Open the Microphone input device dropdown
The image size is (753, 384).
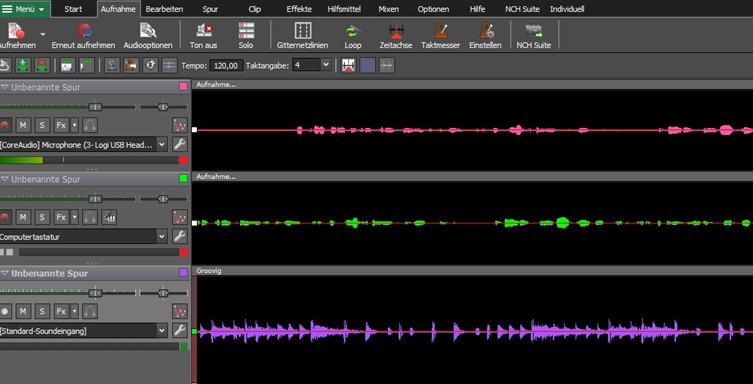(x=162, y=144)
